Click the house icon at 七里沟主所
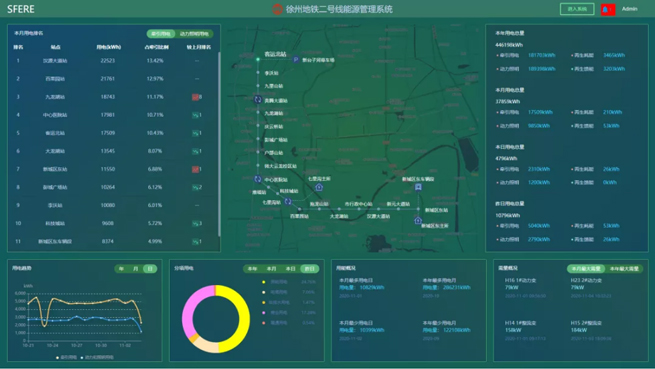 point(319,187)
